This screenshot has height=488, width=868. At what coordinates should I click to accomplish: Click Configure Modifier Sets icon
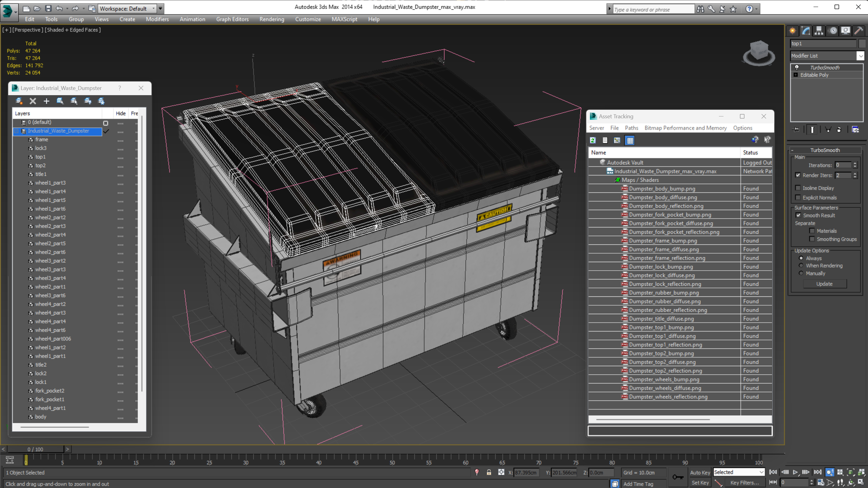click(855, 129)
